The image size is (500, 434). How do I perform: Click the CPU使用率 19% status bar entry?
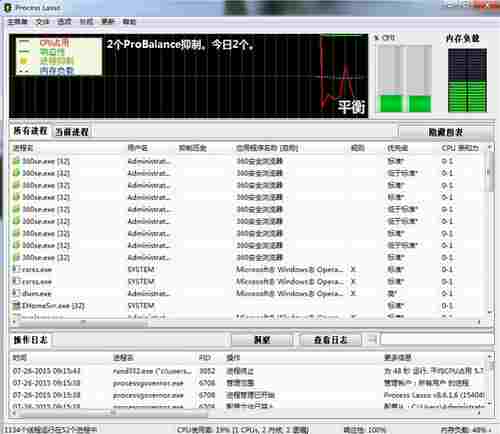[x=243, y=429]
